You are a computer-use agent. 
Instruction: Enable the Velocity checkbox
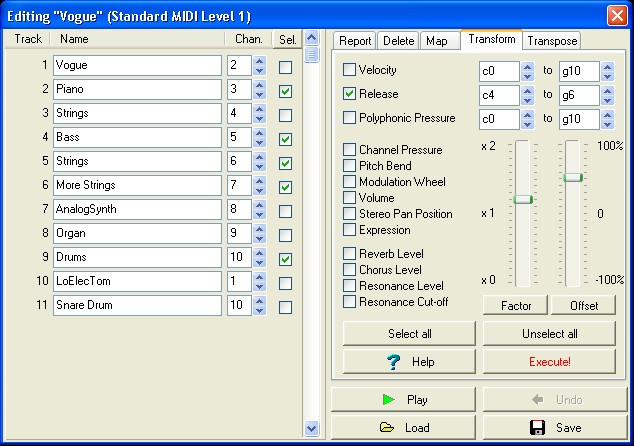349,70
